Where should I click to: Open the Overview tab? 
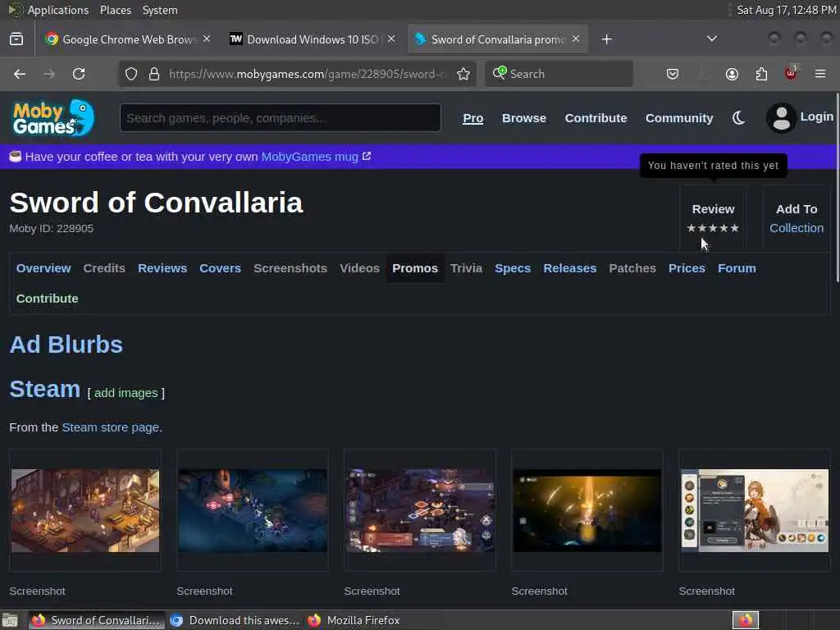pyautogui.click(x=43, y=268)
